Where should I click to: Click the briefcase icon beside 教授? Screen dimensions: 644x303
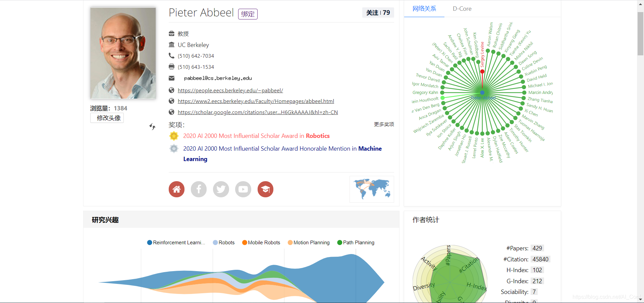point(171,34)
